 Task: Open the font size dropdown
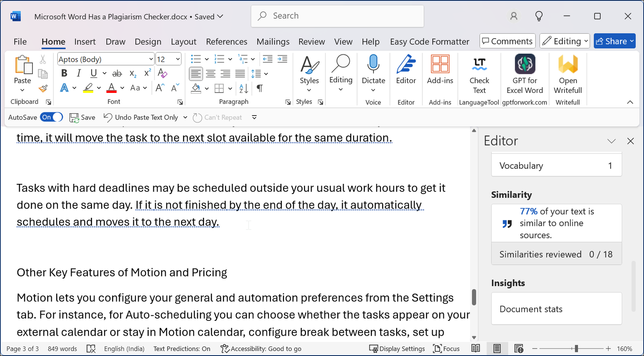click(178, 59)
